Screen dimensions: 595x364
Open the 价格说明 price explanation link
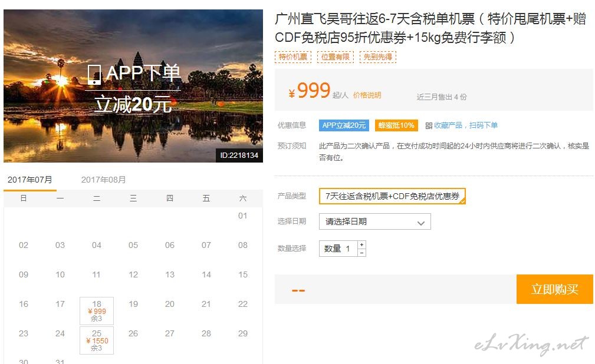367,95
